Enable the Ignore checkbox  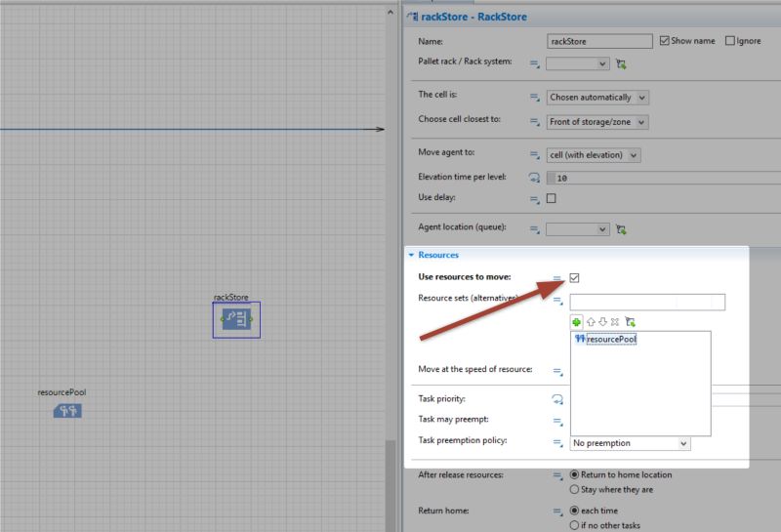pos(729,41)
